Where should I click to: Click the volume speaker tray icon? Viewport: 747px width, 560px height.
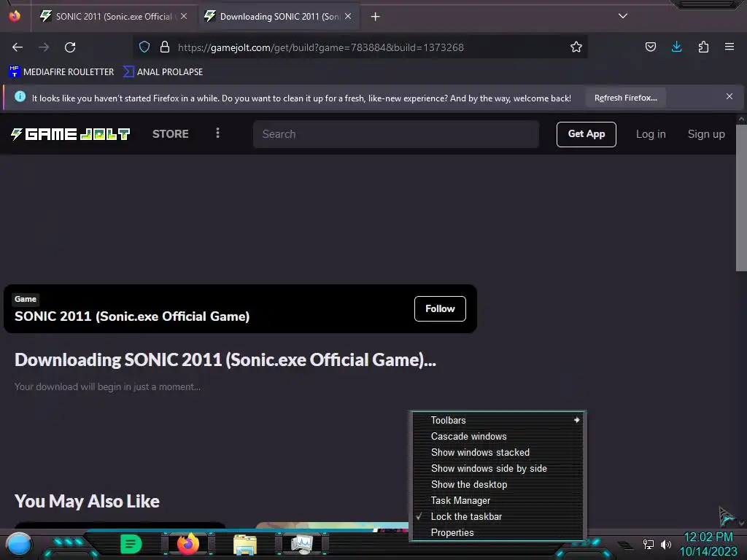pyautogui.click(x=666, y=544)
